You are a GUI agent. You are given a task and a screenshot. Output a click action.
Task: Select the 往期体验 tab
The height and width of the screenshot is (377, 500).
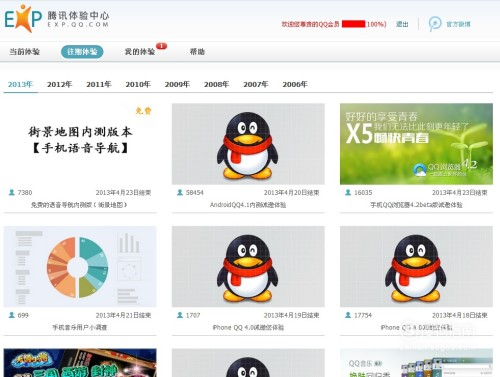pyautogui.click(x=82, y=52)
